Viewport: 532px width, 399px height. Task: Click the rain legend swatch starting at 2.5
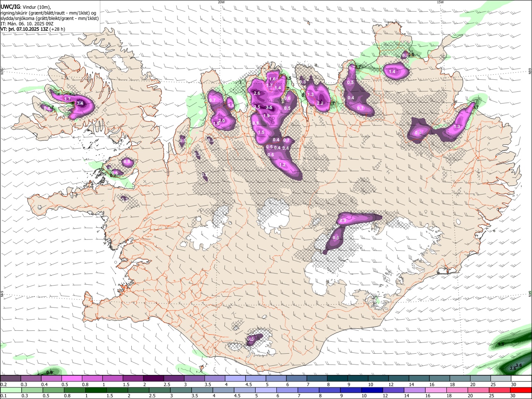coord(160,390)
